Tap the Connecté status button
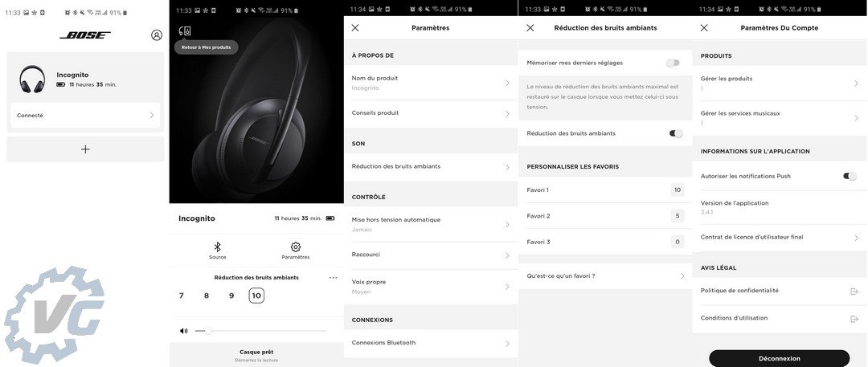 (85, 116)
